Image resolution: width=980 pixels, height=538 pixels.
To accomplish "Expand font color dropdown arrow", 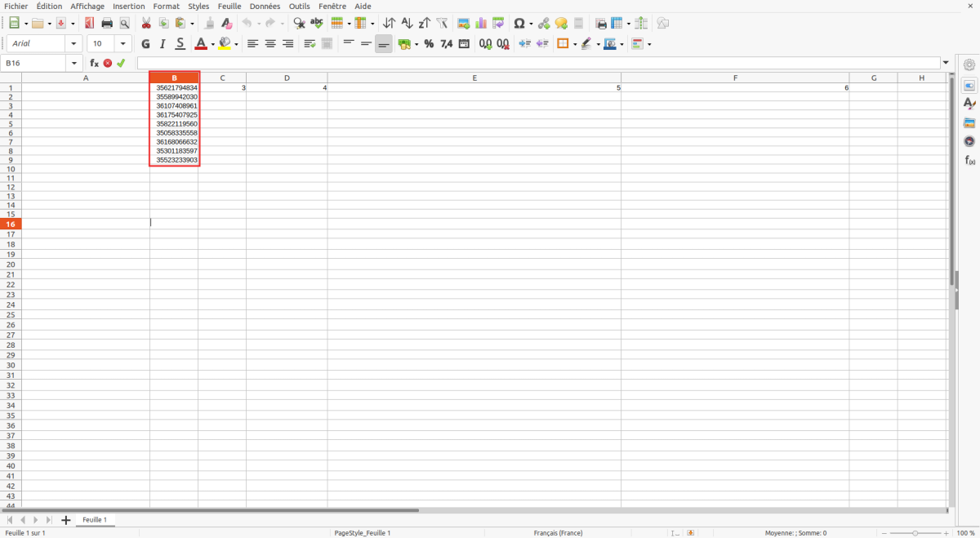I will (213, 44).
